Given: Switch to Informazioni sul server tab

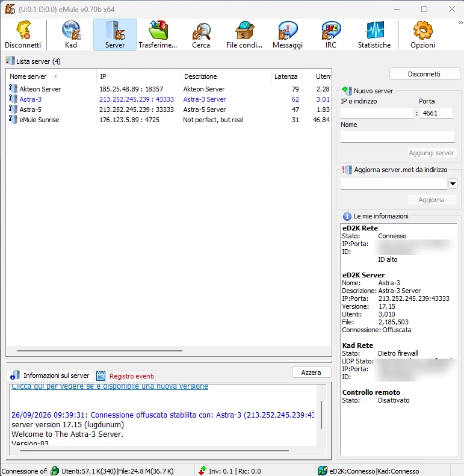Looking at the screenshot, I should (50, 376).
